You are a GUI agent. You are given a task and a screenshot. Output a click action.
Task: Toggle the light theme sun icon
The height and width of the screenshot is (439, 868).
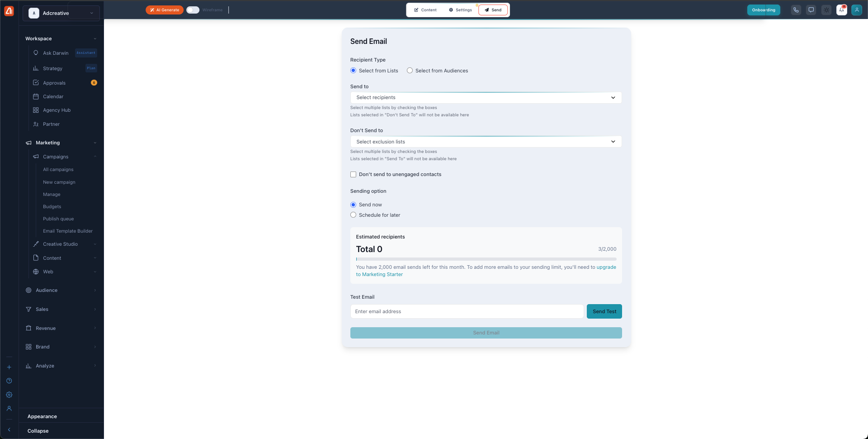pos(826,10)
